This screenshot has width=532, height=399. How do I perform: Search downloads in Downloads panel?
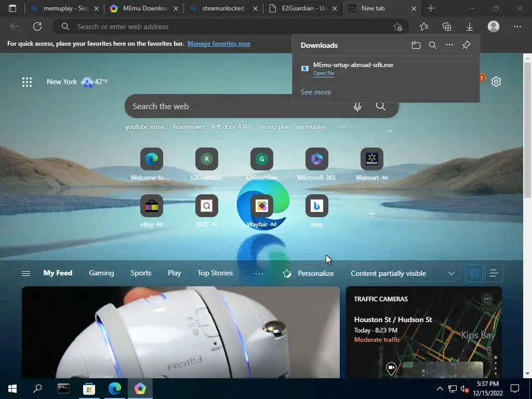433,45
